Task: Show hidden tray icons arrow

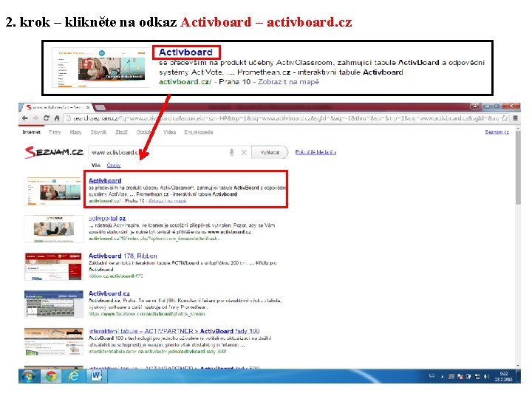Action: (x=442, y=376)
